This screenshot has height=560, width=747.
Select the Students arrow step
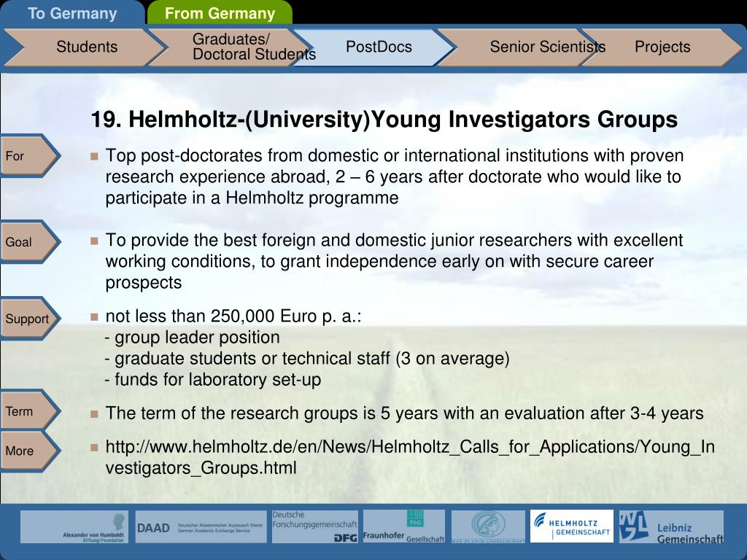pyautogui.click(x=86, y=47)
